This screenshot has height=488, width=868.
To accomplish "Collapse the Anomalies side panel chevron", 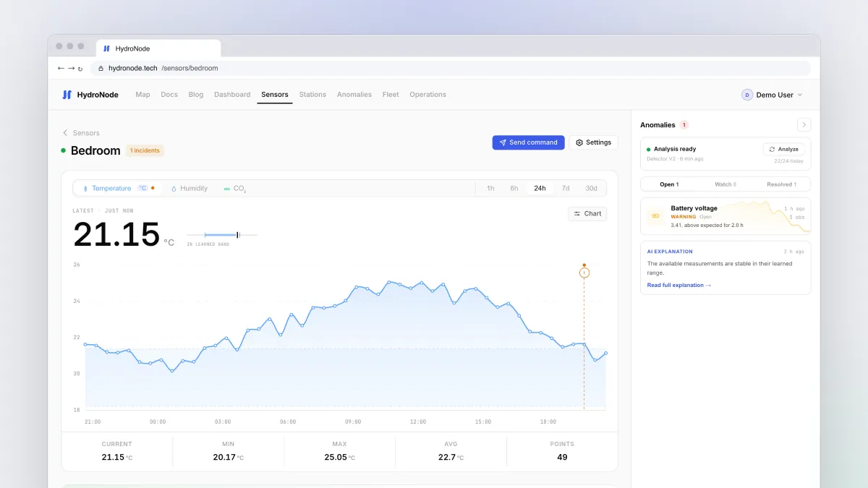I will (804, 124).
